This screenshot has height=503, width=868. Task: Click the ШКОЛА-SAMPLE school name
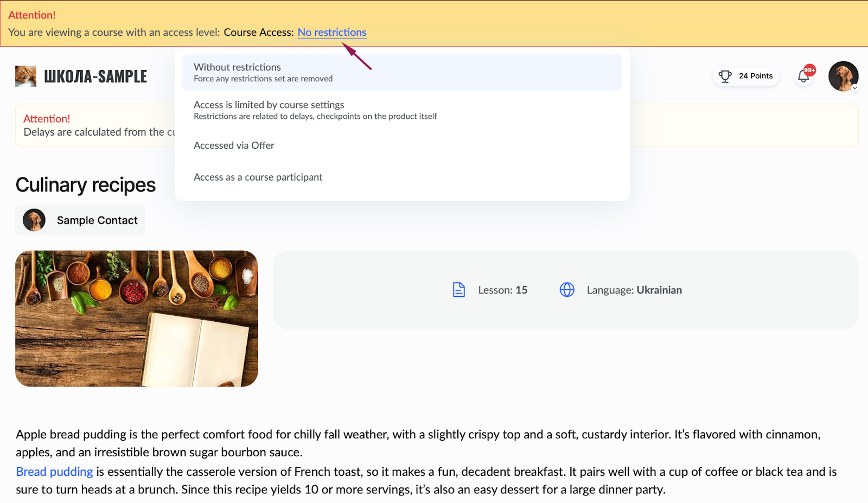(x=95, y=77)
